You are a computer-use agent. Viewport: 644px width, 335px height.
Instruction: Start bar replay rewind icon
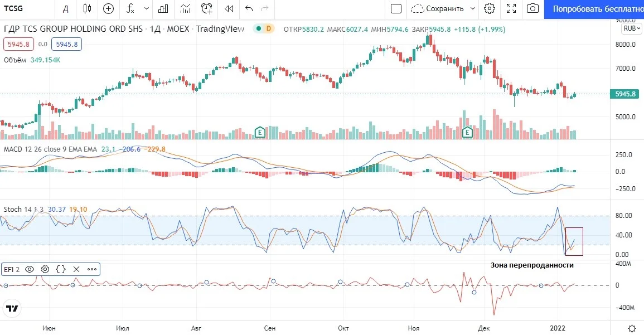click(x=229, y=8)
